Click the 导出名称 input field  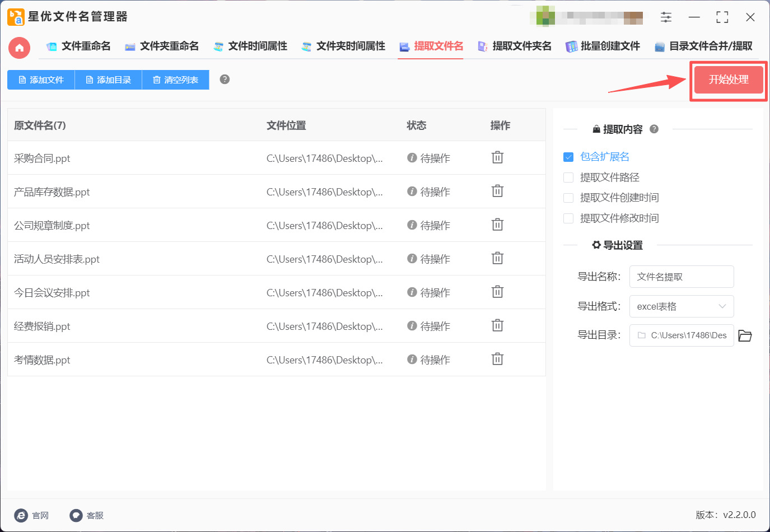[x=682, y=277]
